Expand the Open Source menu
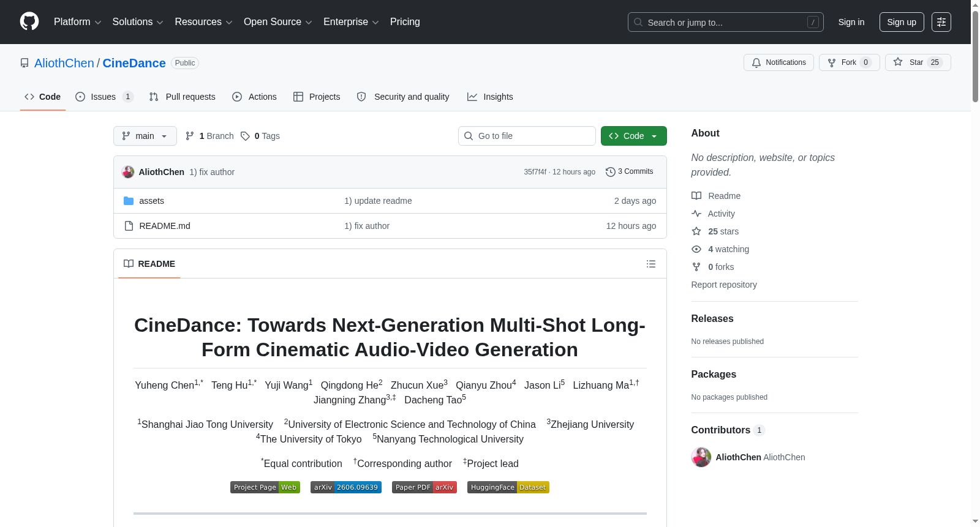This screenshot has height=527, width=980. [278, 22]
